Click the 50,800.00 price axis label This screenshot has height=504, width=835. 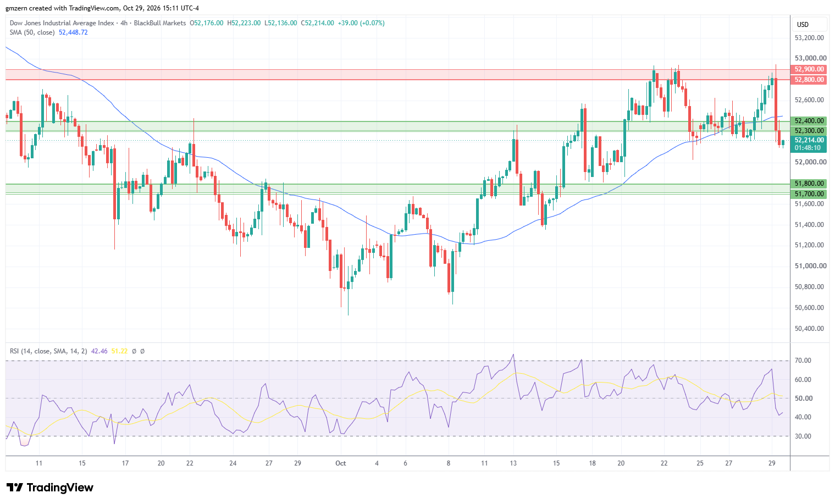coord(809,287)
